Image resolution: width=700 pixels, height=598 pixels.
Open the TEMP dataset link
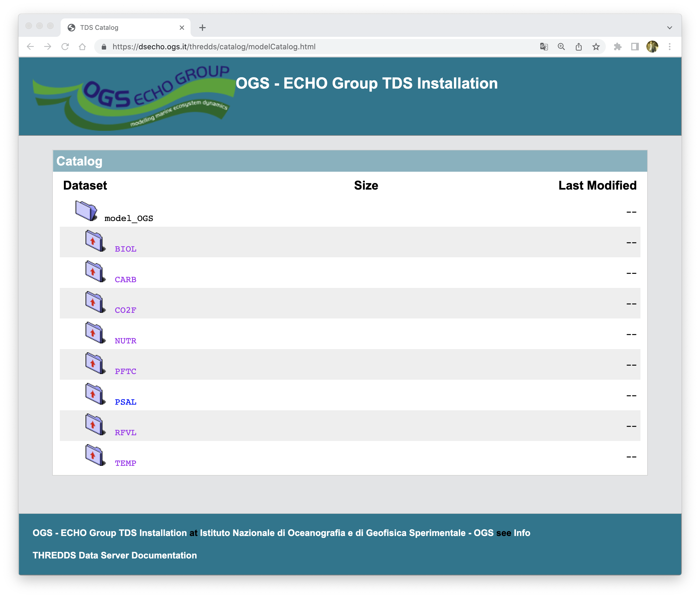coord(125,463)
